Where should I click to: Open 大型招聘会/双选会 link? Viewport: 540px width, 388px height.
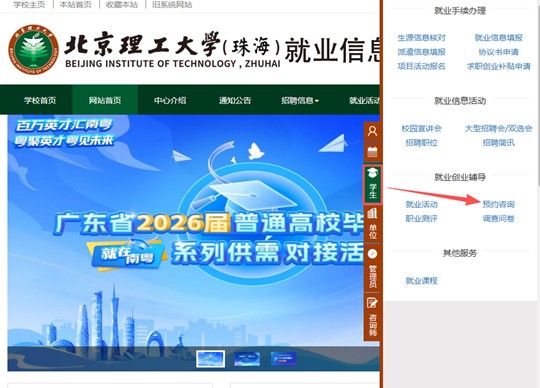click(x=498, y=128)
